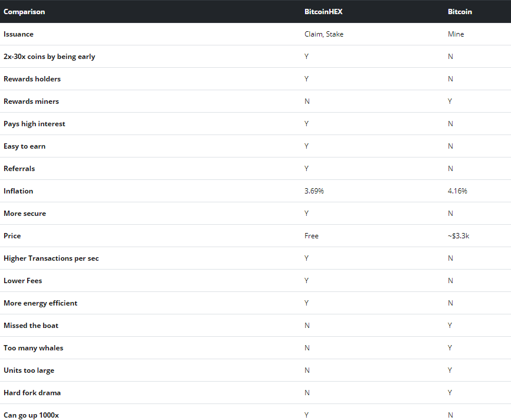The width and height of the screenshot is (511, 420).
Task: Click the 4.16% inflation value
Action: pyautogui.click(x=457, y=191)
